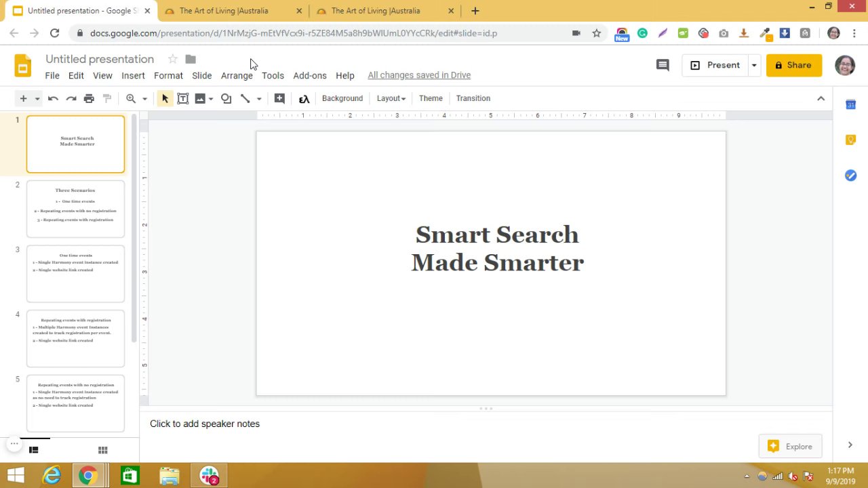Open the Format menu
Screen dimensions: 868x488
point(168,75)
